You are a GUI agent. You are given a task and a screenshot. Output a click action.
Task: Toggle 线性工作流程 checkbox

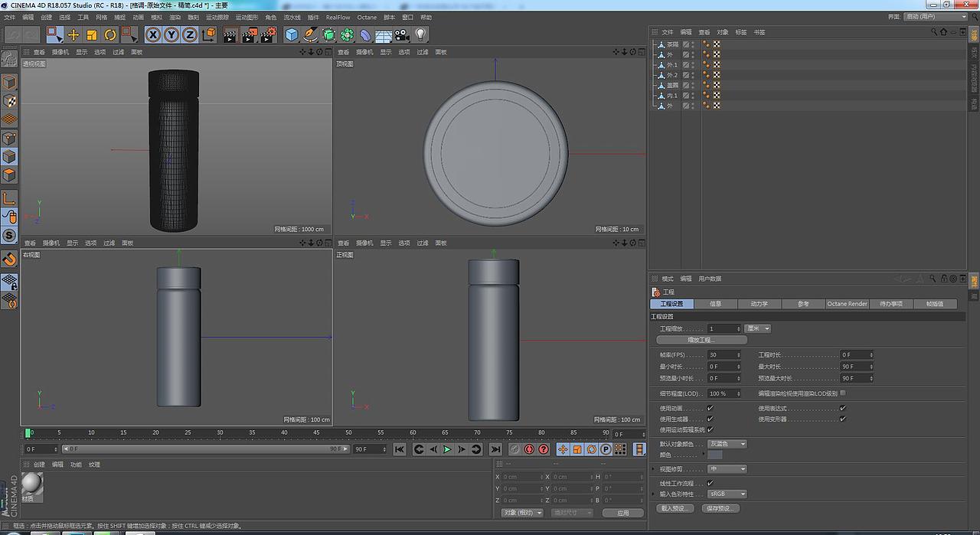click(710, 484)
